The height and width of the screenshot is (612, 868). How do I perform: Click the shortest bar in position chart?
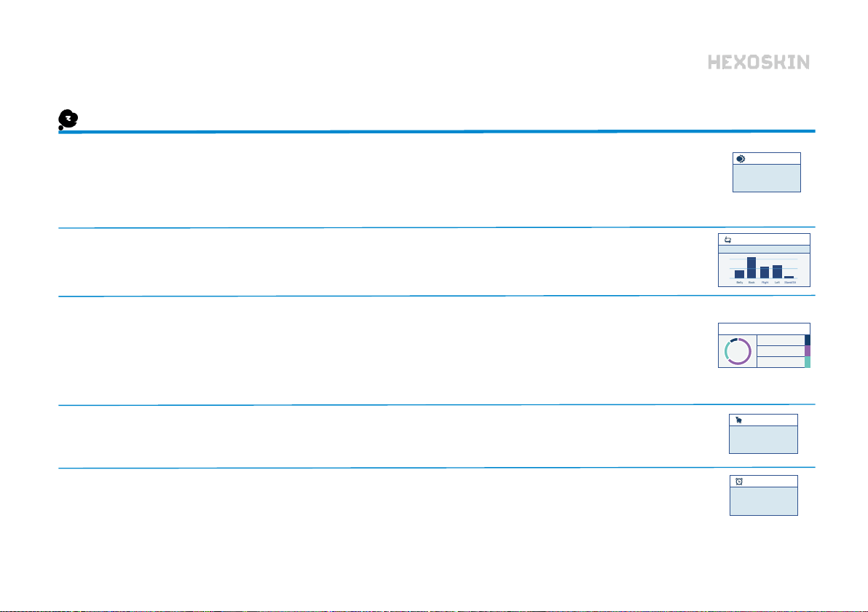coord(789,277)
